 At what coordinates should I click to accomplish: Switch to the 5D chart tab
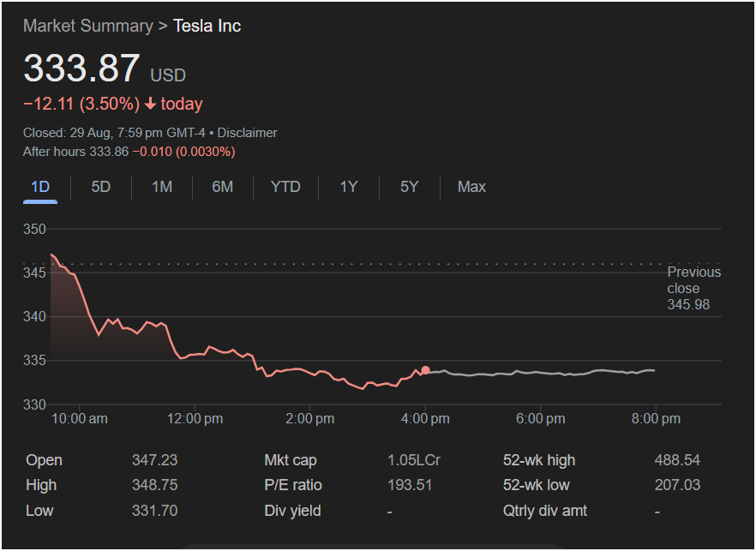tap(101, 187)
